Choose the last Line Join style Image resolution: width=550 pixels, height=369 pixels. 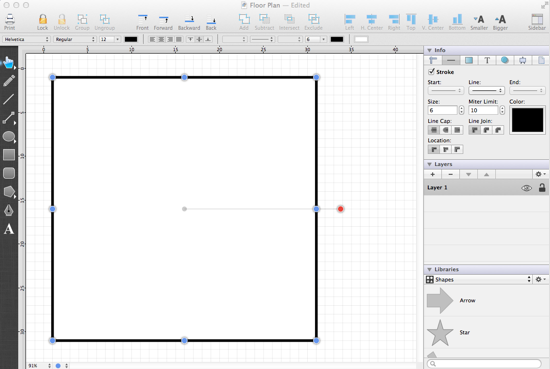coord(498,130)
